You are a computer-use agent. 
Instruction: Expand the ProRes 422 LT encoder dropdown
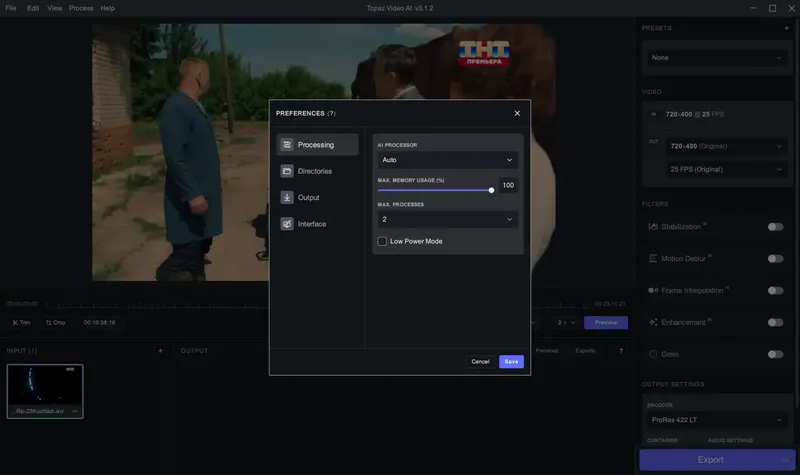(x=716, y=420)
